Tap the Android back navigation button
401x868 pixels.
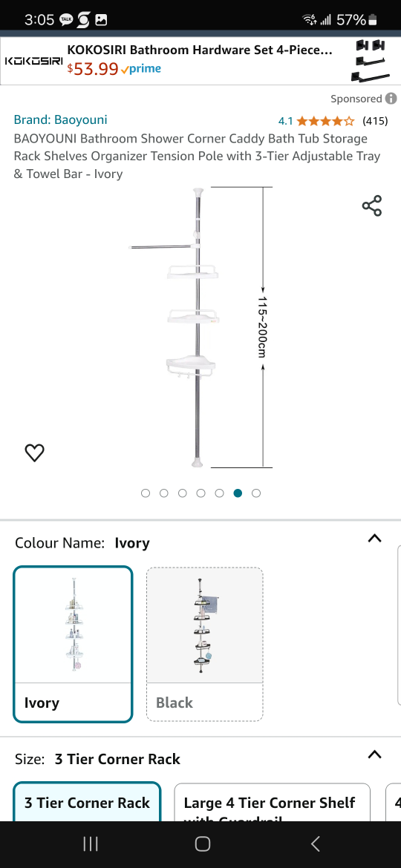[315, 844]
